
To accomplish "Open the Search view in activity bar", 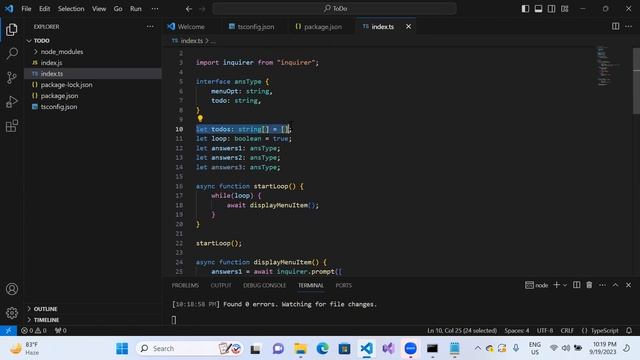I will click(12, 53).
